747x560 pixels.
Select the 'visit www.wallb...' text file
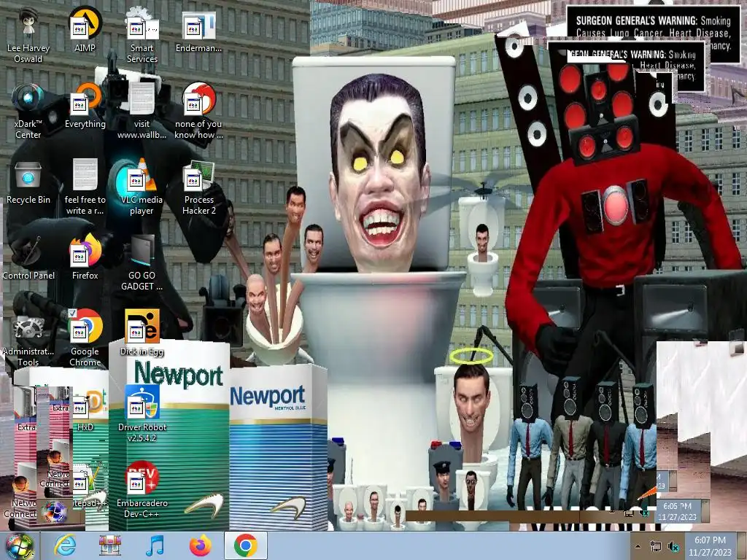(142, 112)
